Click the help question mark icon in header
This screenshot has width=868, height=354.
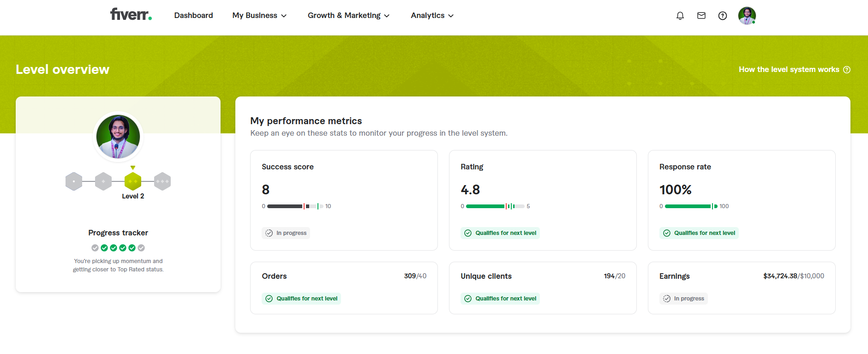click(x=723, y=16)
